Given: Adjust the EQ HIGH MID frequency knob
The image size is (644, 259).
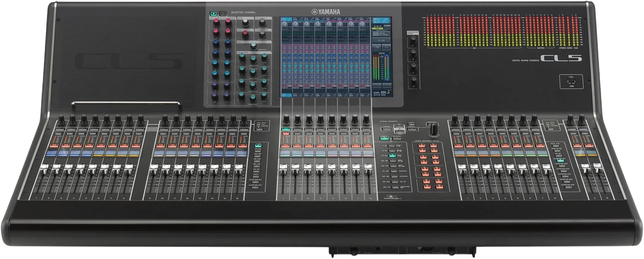Looking at the screenshot, I should 253,72.
